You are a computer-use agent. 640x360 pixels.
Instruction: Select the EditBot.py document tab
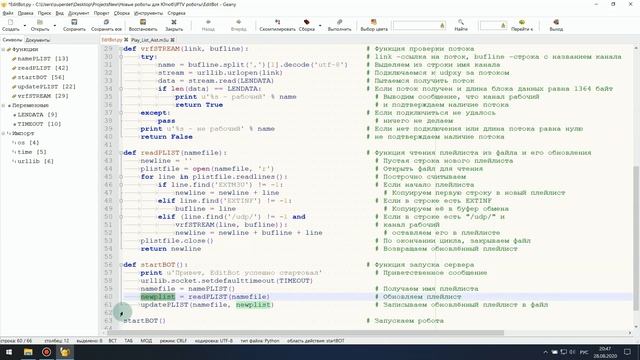[112, 40]
